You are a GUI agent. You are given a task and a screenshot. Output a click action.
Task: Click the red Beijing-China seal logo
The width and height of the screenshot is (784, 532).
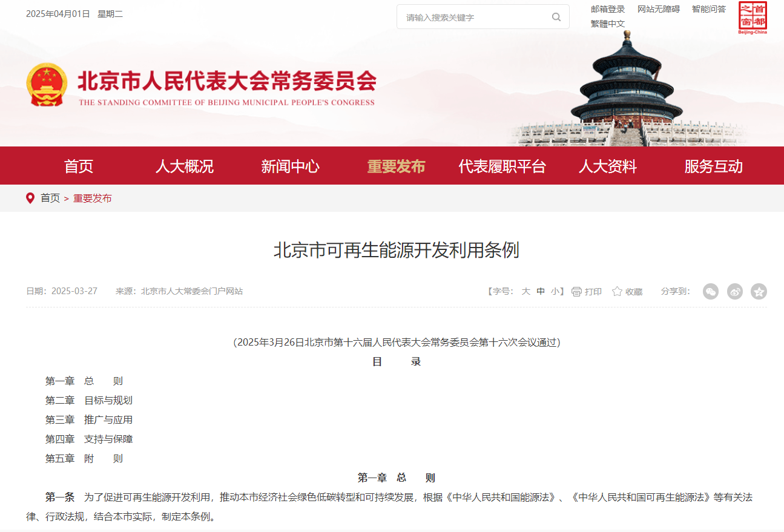(x=753, y=18)
